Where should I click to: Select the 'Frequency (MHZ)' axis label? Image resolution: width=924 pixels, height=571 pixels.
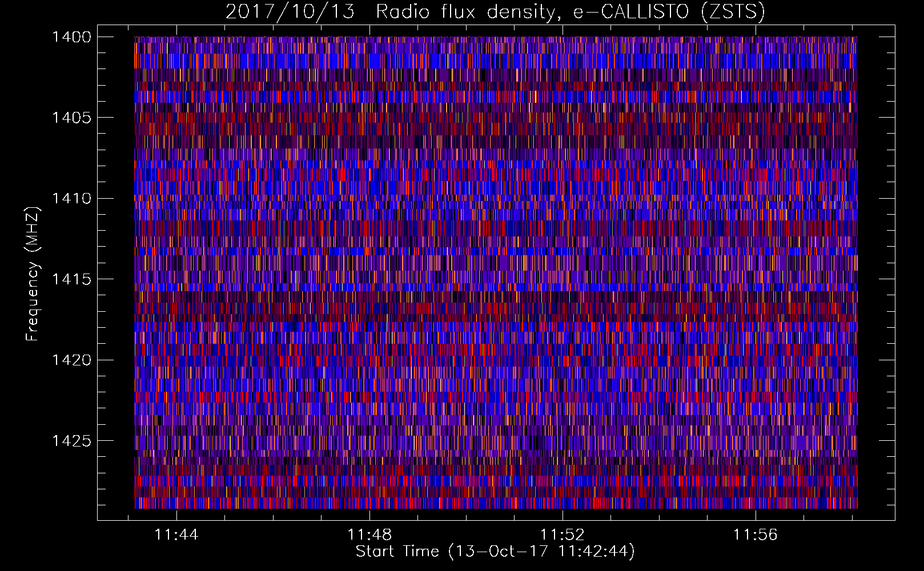[33, 274]
